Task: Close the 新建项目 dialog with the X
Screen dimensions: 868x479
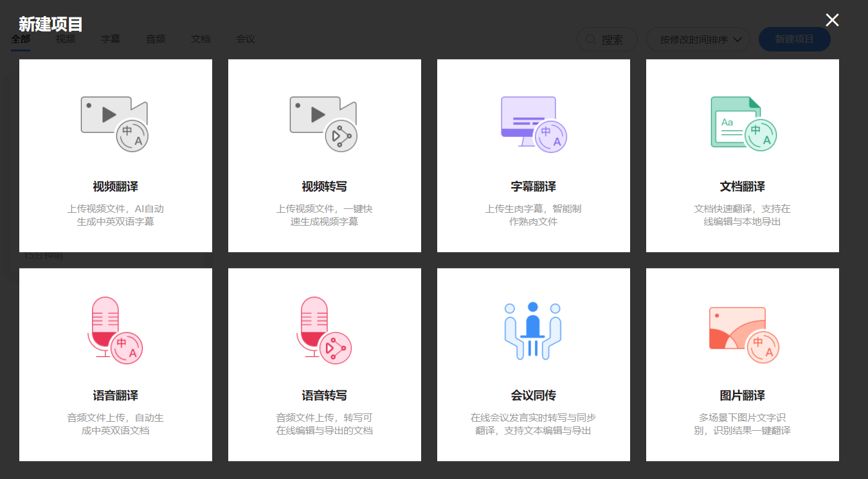Action: (832, 20)
